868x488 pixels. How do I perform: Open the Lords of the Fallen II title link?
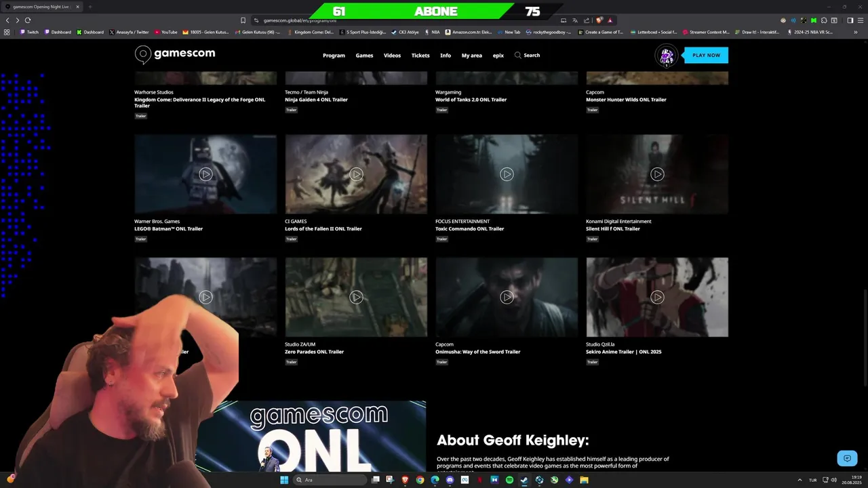[x=323, y=228]
